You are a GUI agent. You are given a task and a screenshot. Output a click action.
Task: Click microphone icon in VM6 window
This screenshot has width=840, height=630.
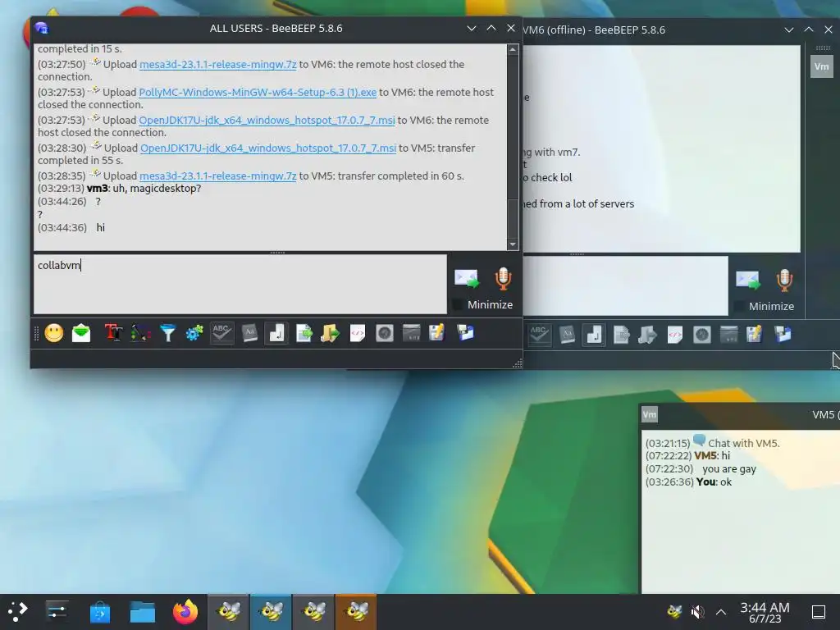point(784,281)
